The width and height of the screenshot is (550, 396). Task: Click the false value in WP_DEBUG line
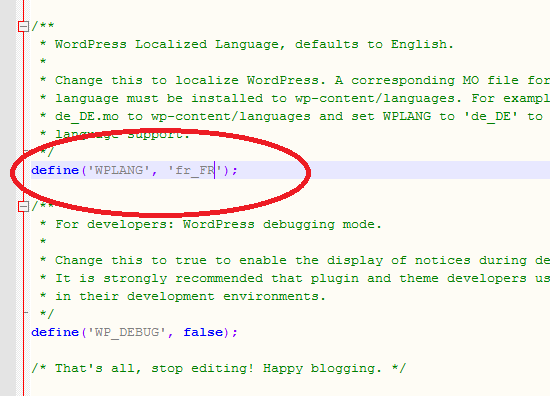(x=203, y=332)
